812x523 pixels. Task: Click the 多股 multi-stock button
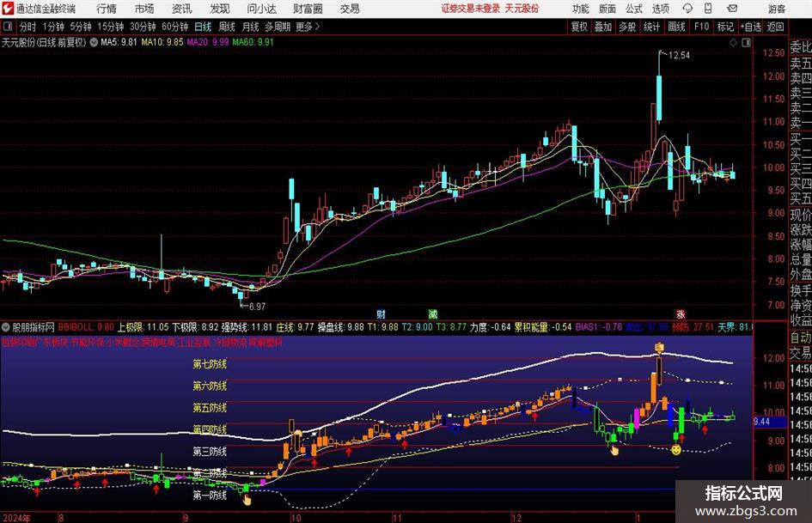[x=627, y=27]
